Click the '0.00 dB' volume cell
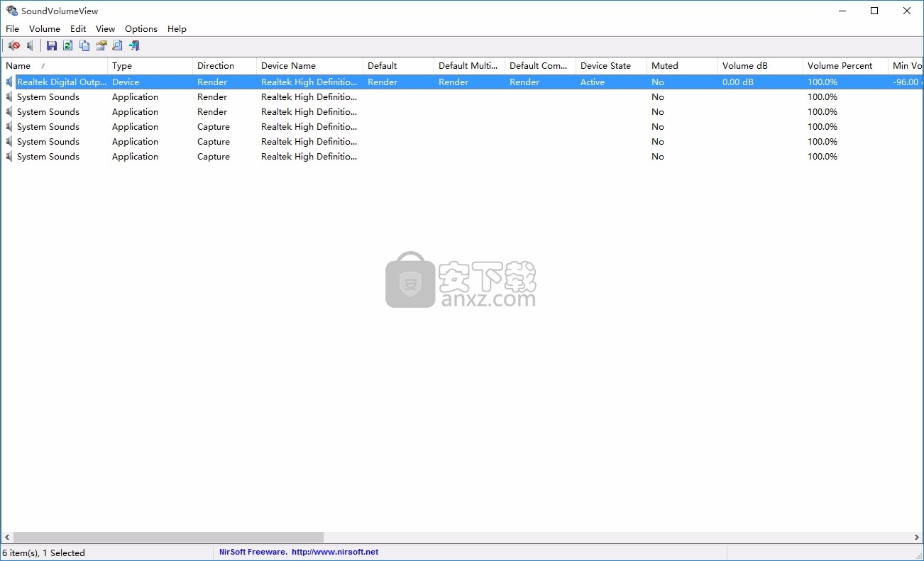 pyautogui.click(x=738, y=82)
